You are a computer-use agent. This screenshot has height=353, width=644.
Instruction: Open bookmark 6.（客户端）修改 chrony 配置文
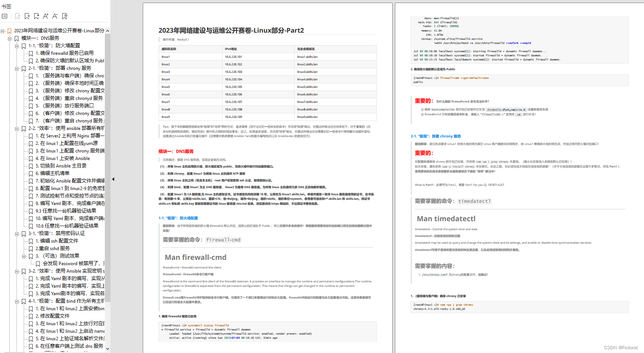70,113
